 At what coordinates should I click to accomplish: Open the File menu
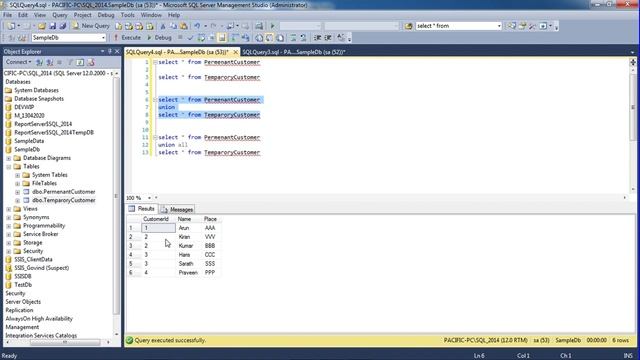7,15
